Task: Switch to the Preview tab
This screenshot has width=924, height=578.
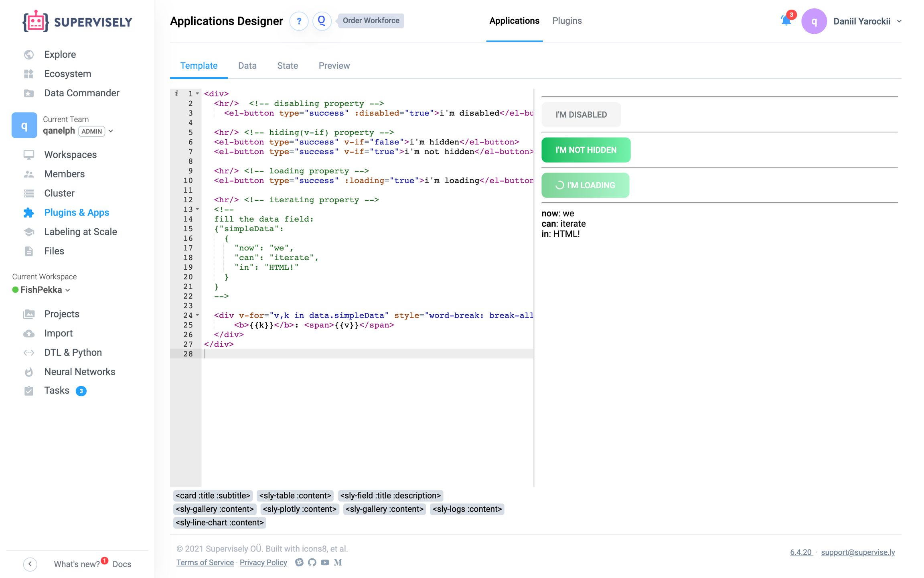Action: 334,66
